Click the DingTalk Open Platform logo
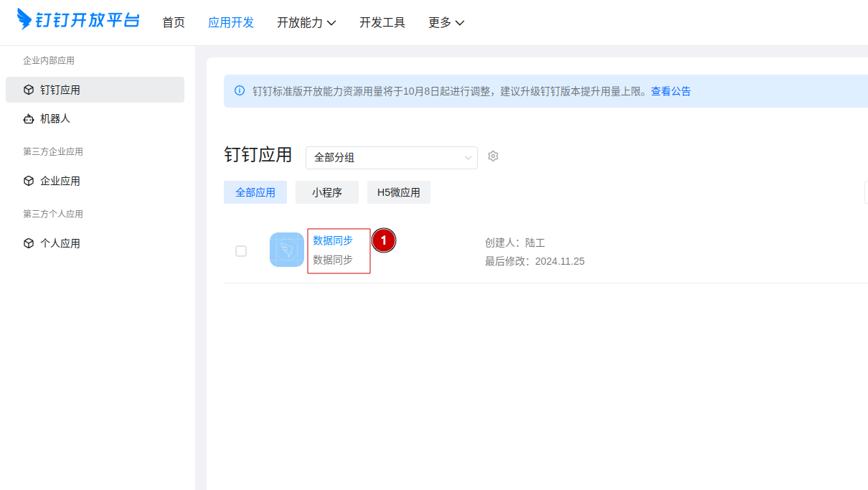 (78, 20)
